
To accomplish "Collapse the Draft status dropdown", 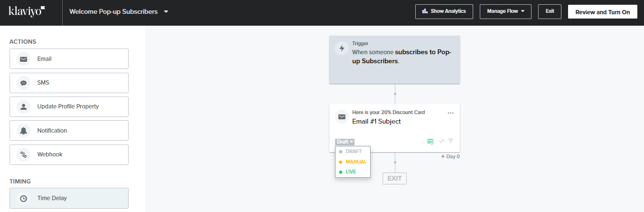I will click(345, 142).
